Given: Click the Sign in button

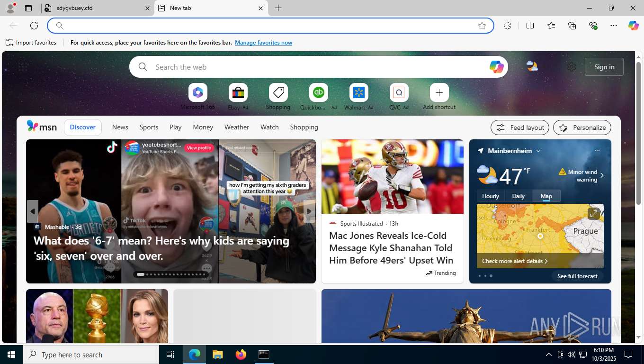Looking at the screenshot, I should click(x=604, y=67).
